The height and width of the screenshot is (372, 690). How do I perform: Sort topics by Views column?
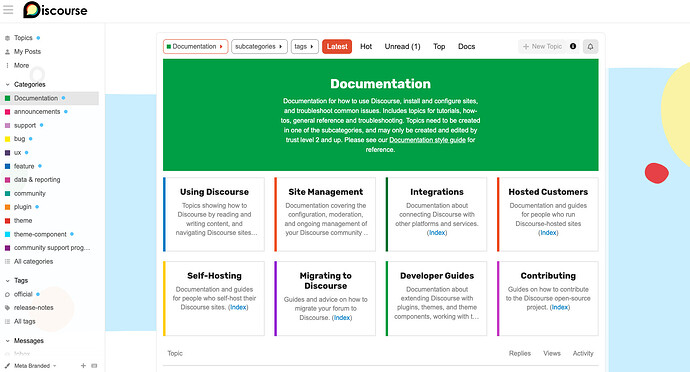(552, 354)
